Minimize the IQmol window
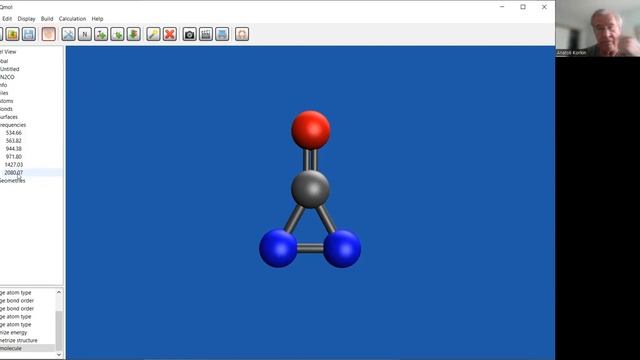Image resolution: width=640 pixels, height=360 pixels. (x=502, y=7)
